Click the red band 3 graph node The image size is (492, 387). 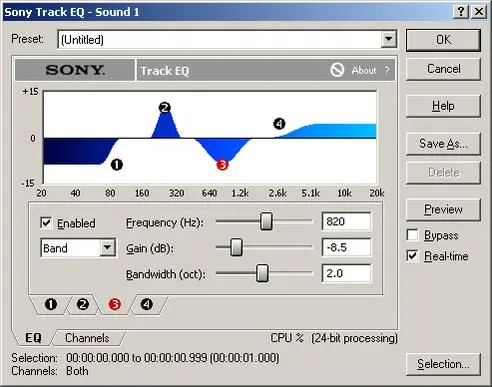pyautogui.click(x=222, y=165)
